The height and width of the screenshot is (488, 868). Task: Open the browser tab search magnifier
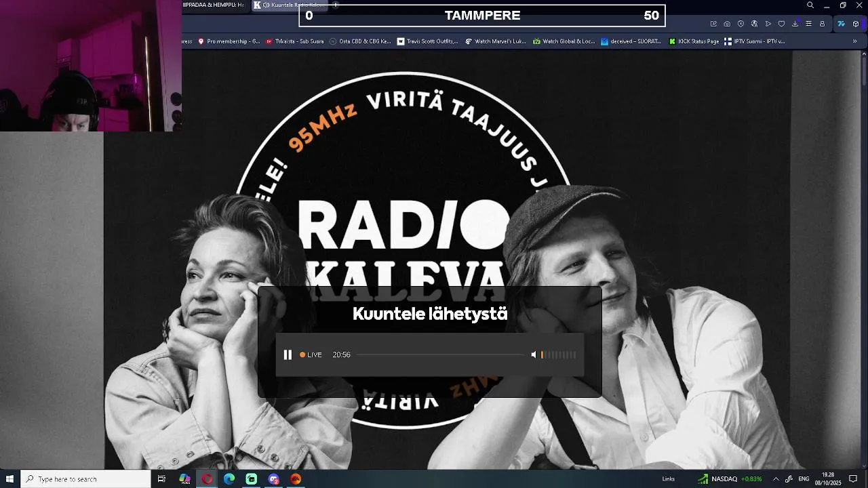tap(810, 5)
